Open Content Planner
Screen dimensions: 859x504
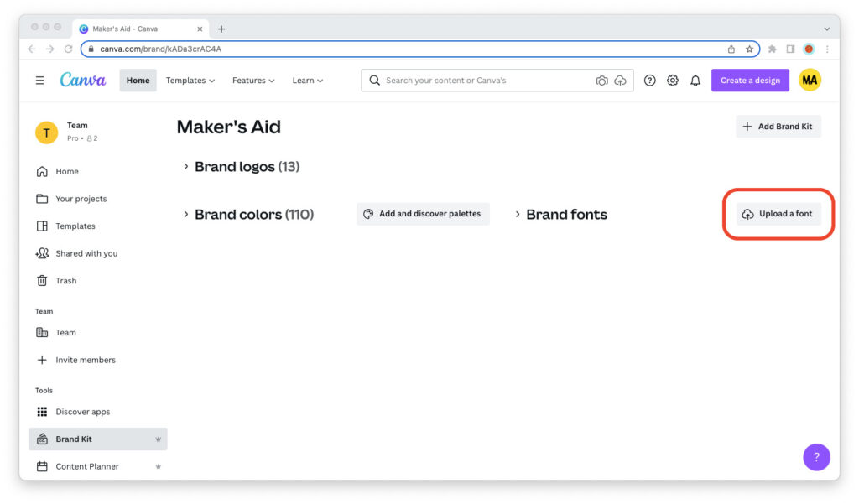coord(97,467)
